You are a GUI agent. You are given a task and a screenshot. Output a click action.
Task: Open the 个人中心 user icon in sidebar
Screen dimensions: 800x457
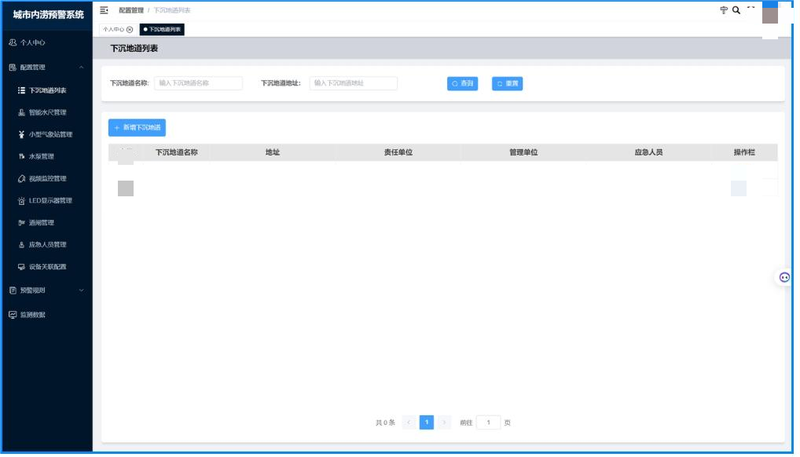click(x=13, y=43)
